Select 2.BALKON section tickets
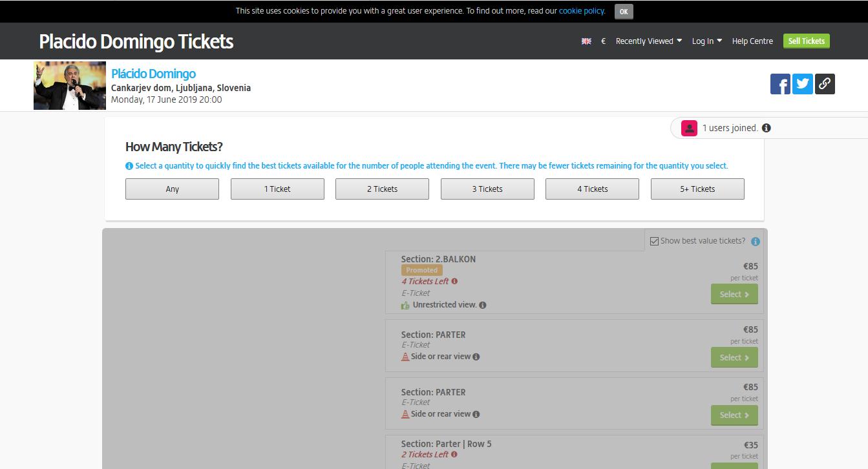The image size is (868, 469). [x=734, y=294]
